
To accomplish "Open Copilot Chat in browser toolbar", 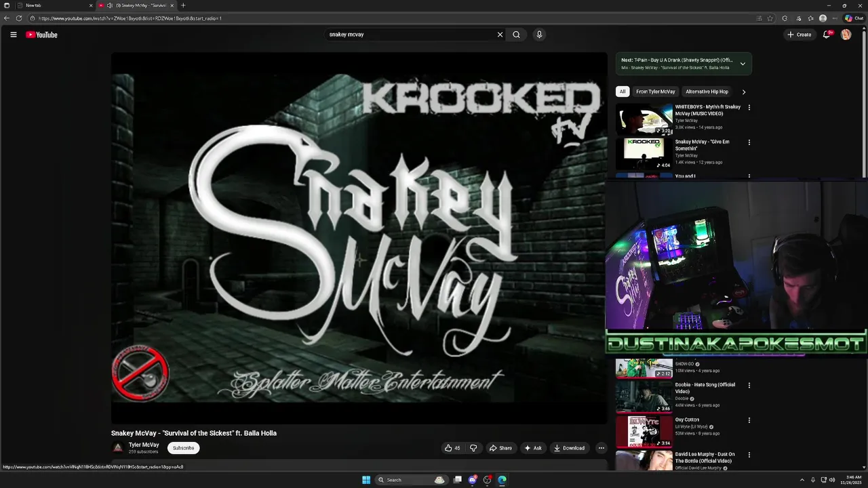I will pos(854,18).
